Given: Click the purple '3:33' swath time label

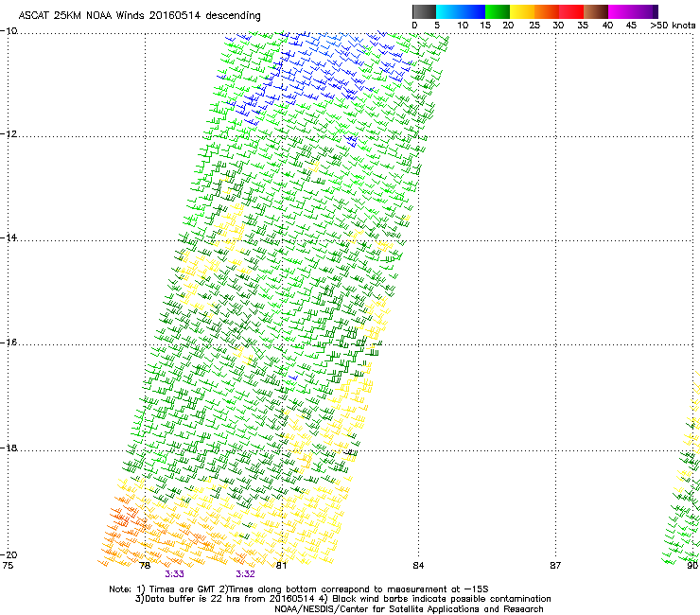Looking at the screenshot, I should (x=175, y=574).
